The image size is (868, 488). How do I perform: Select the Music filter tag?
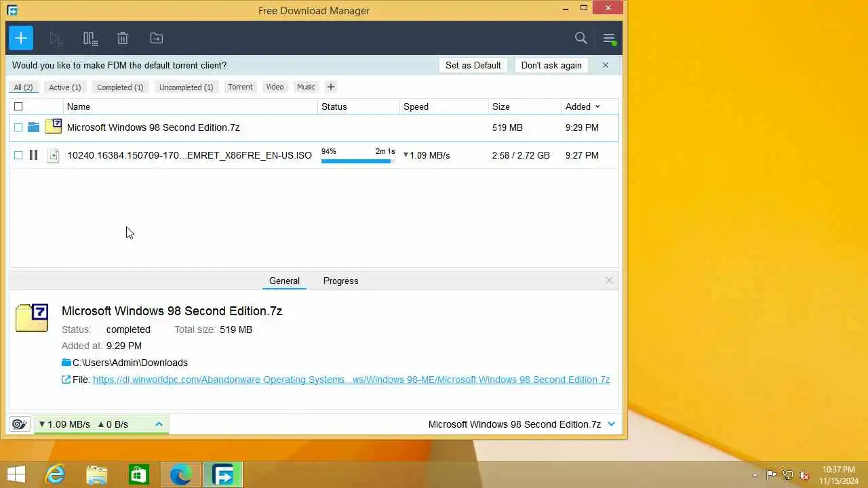pos(306,87)
